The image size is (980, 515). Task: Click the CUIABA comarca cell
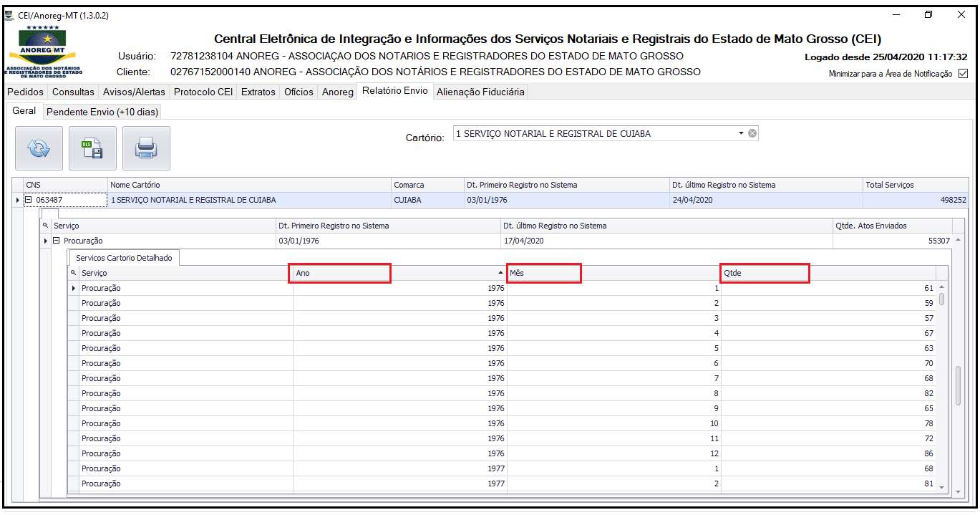[427, 200]
